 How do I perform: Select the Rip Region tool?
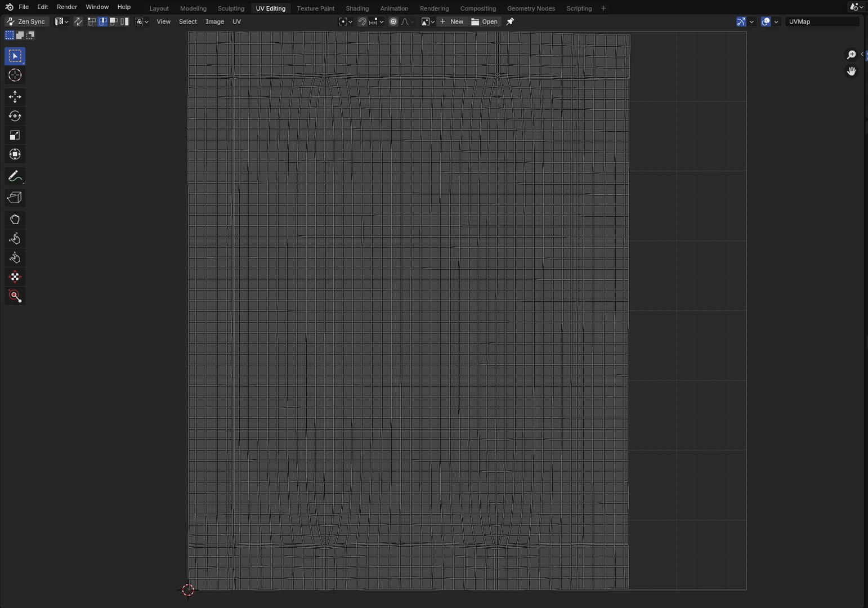click(x=15, y=198)
